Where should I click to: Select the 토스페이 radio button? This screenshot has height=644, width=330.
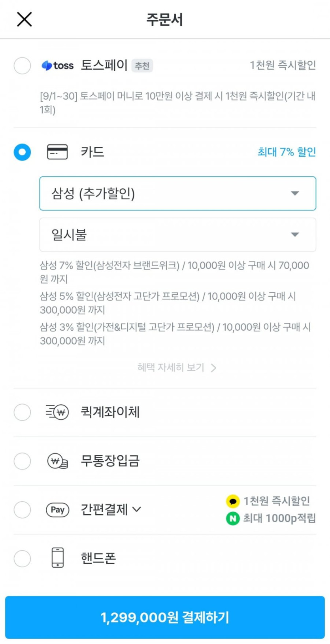pyautogui.click(x=22, y=66)
